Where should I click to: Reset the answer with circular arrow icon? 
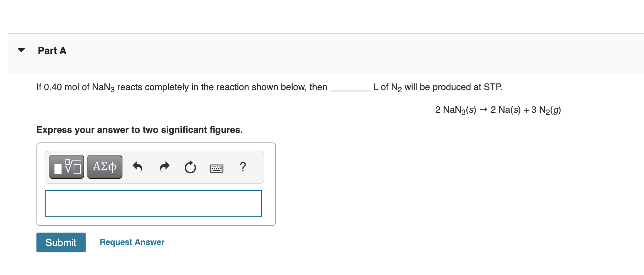(190, 167)
